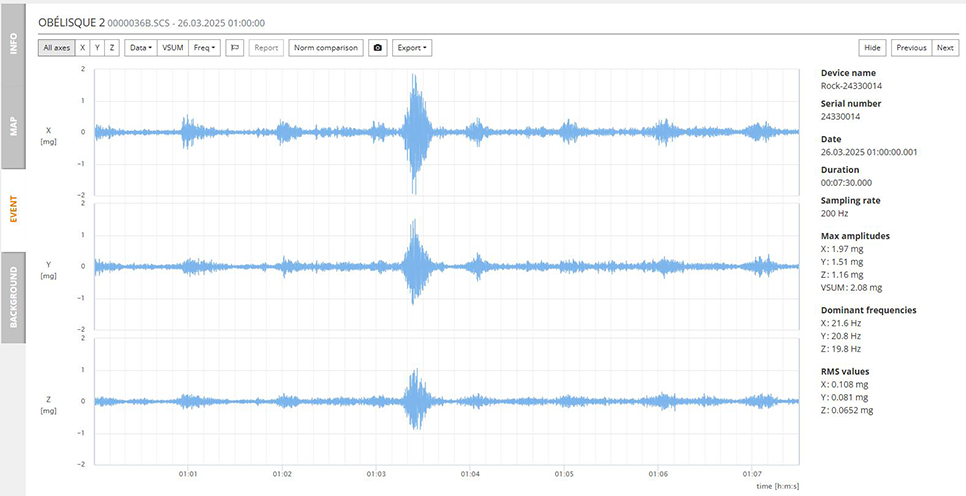Click dominant frequency Z: 19.8 Hz
Viewport: 966px width, 496px height.
841,349
